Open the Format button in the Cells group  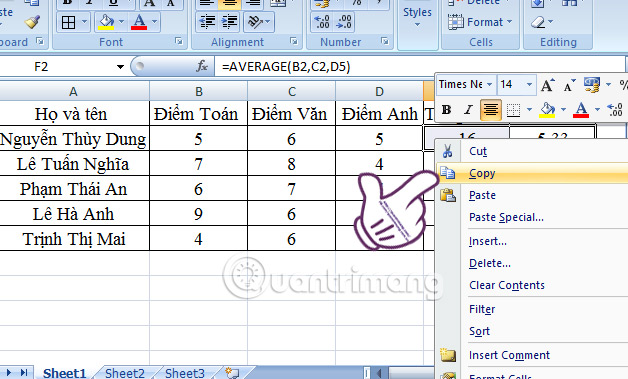click(x=480, y=22)
